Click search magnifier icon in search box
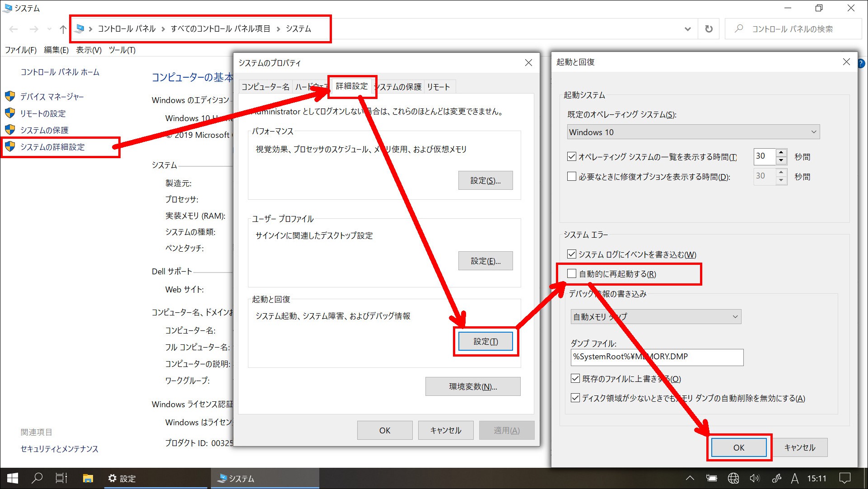868x489 pixels. click(x=739, y=28)
